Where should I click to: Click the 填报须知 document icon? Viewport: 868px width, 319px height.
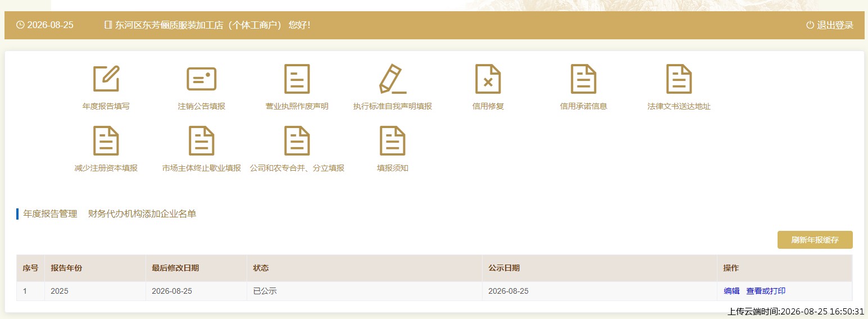pyautogui.click(x=393, y=140)
